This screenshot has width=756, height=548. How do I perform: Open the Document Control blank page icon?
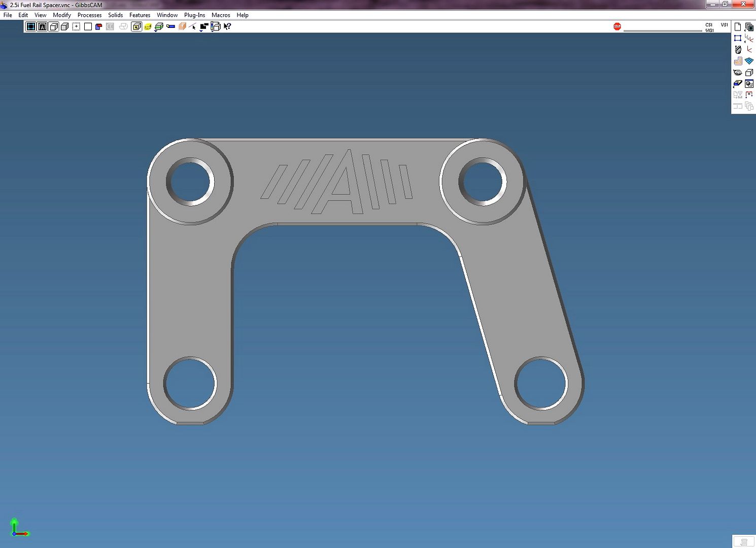[x=738, y=26]
